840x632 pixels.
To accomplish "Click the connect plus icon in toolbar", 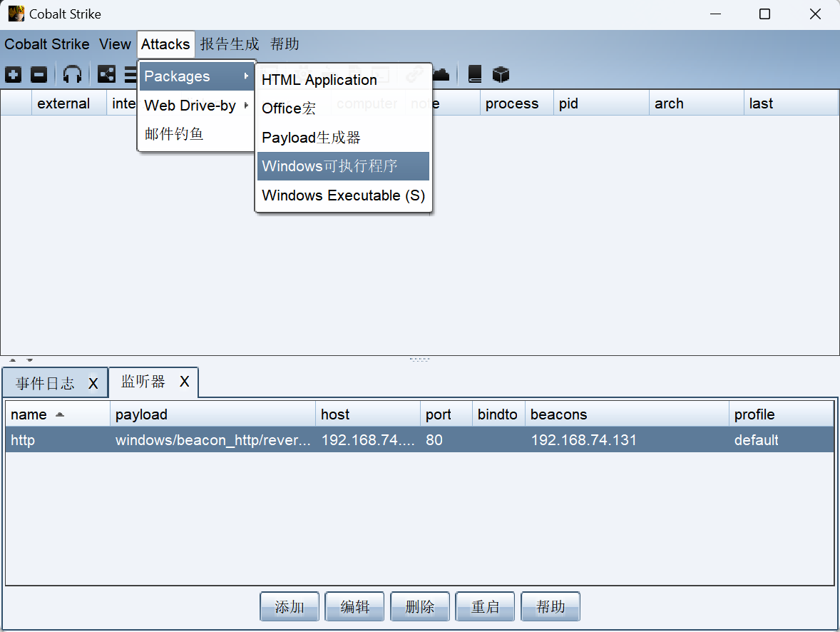I will pos(13,74).
